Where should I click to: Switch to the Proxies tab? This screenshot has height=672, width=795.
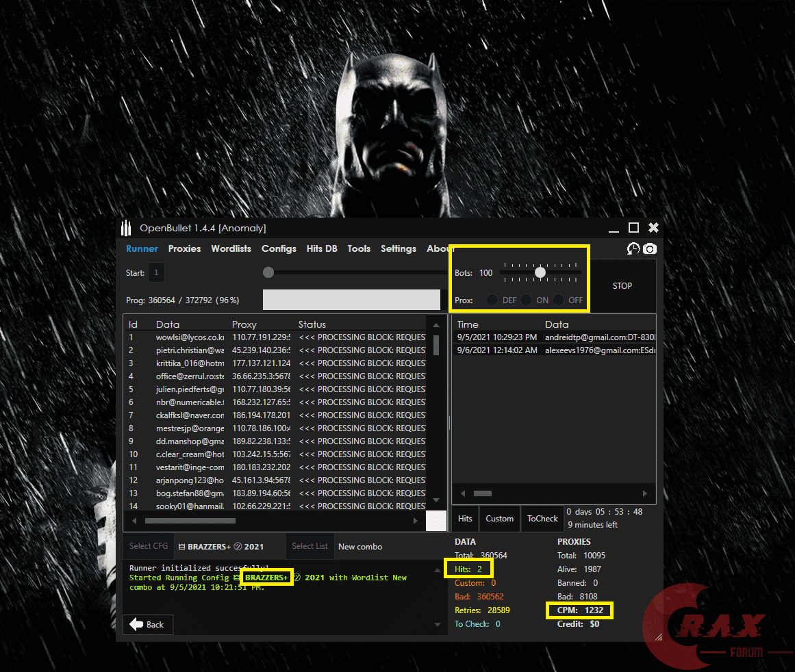[184, 248]
